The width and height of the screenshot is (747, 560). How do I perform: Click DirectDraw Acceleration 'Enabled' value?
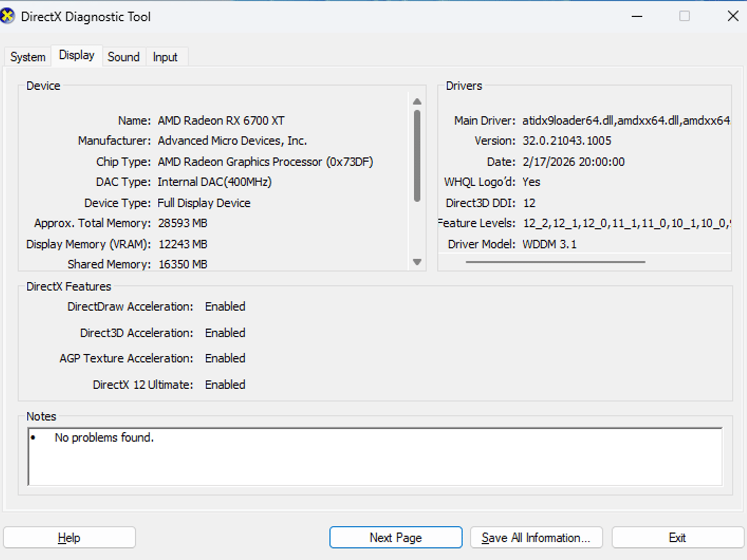pyautogui.click(x=225, y=307)
